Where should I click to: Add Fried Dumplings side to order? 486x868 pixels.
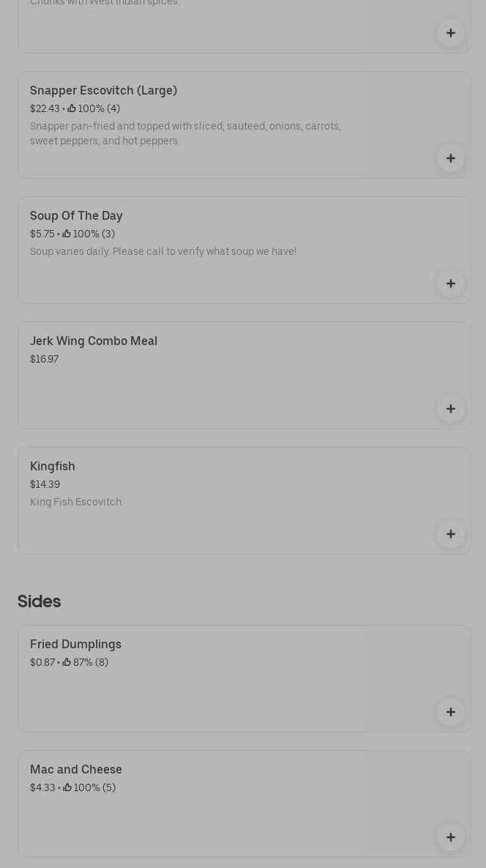[x=450, y=712]
